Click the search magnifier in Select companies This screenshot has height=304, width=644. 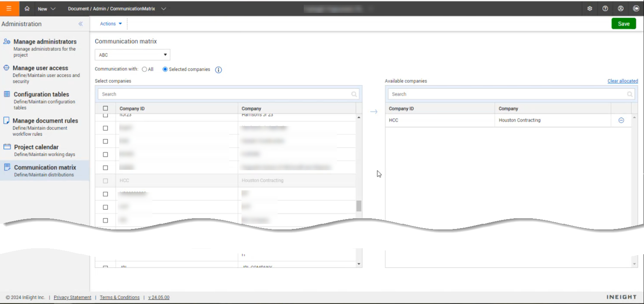tap(354, 94)
